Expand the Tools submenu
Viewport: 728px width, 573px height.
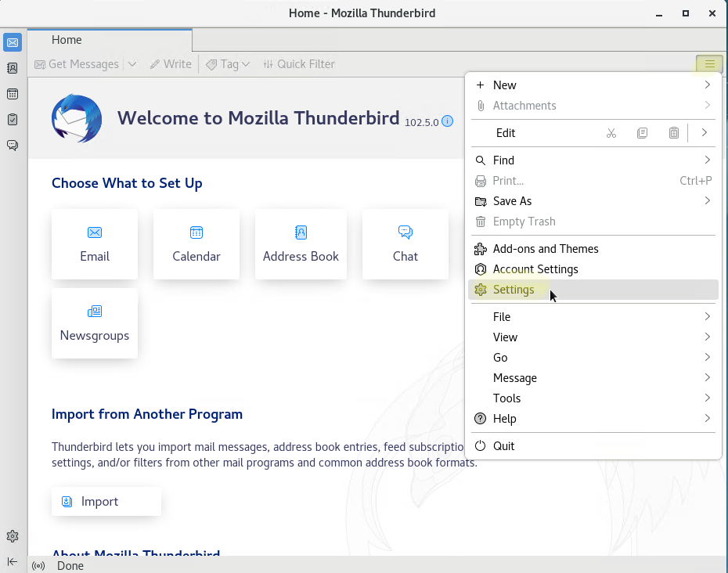tap(593, 398)
